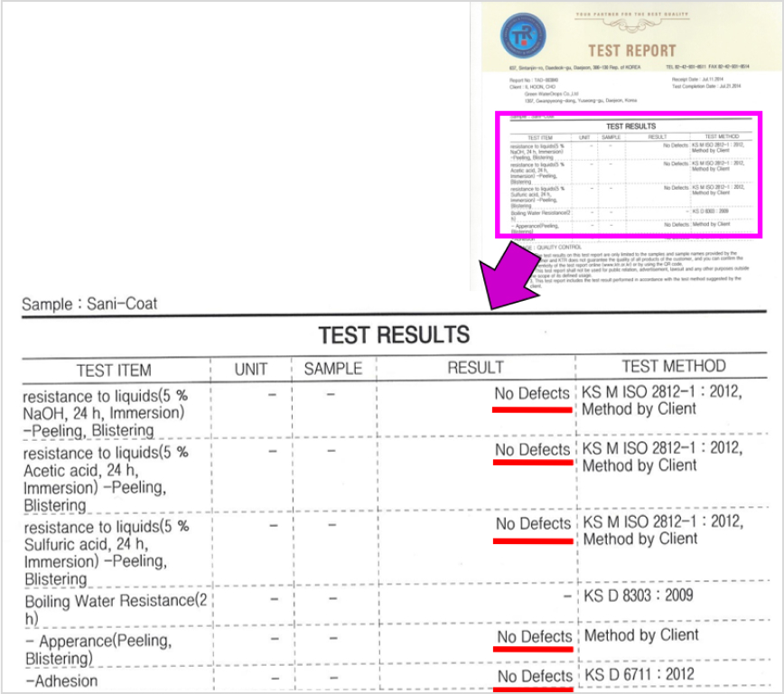Click 'No Defects' in the Adhesion row

tap(535, 677)
